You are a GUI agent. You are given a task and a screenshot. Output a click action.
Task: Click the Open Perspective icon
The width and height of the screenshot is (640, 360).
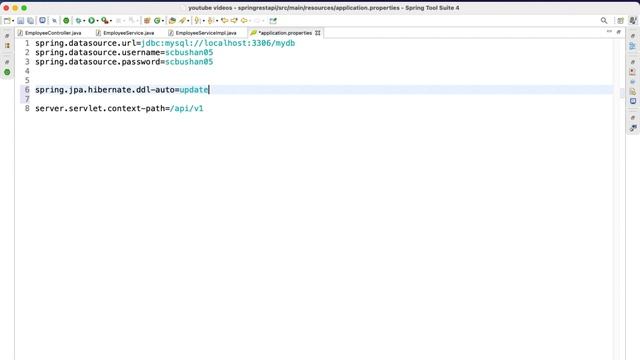tap(620, 20)
